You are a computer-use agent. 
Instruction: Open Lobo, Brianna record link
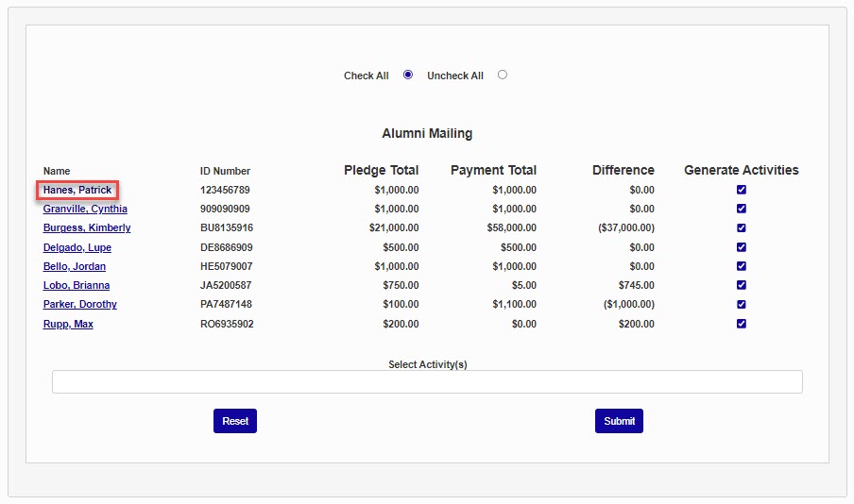[x=77, y=285]
